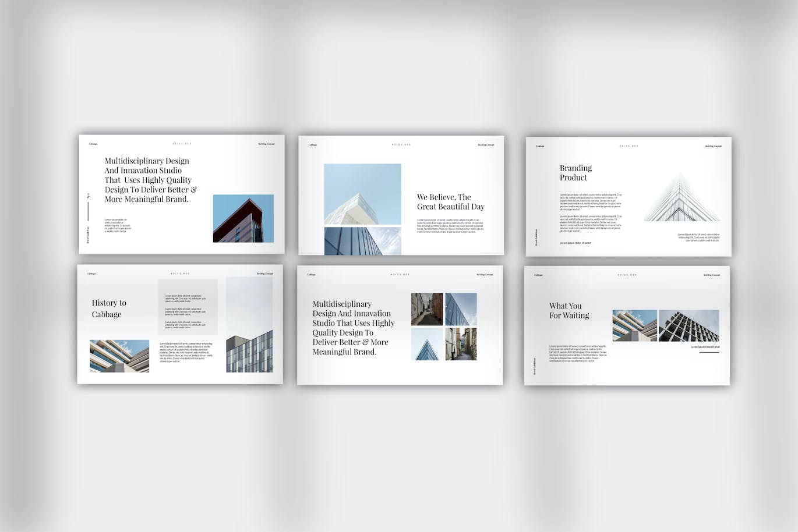Click the tall building image on History slide's right edge

pos(249,324)
